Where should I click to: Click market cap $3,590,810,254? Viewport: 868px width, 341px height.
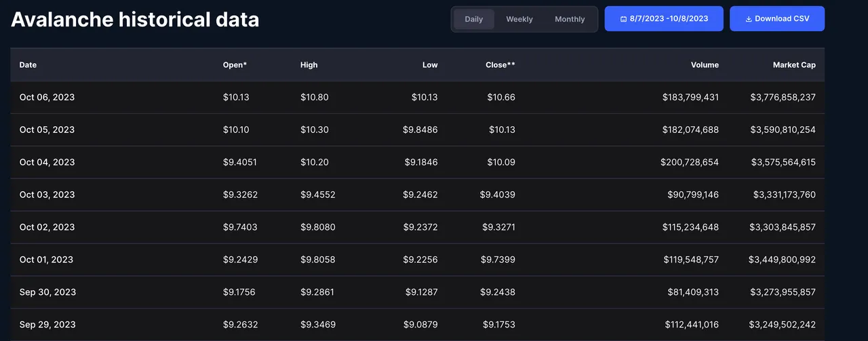click(x=783, y=130)
